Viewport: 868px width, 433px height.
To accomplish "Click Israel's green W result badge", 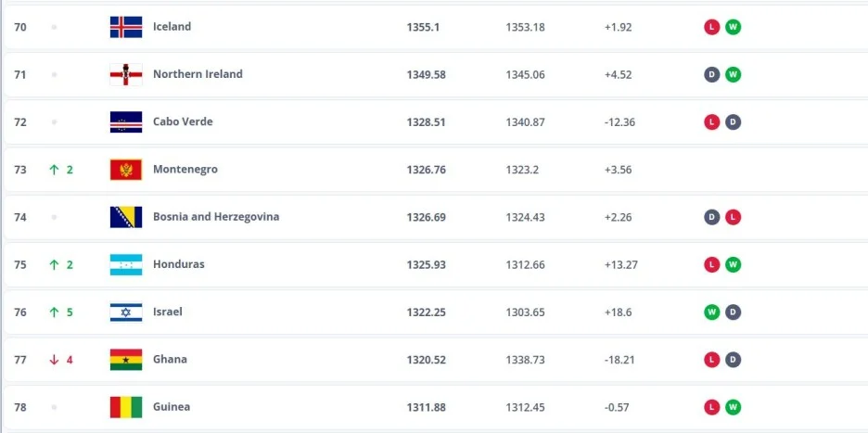I will coord(712,312).
